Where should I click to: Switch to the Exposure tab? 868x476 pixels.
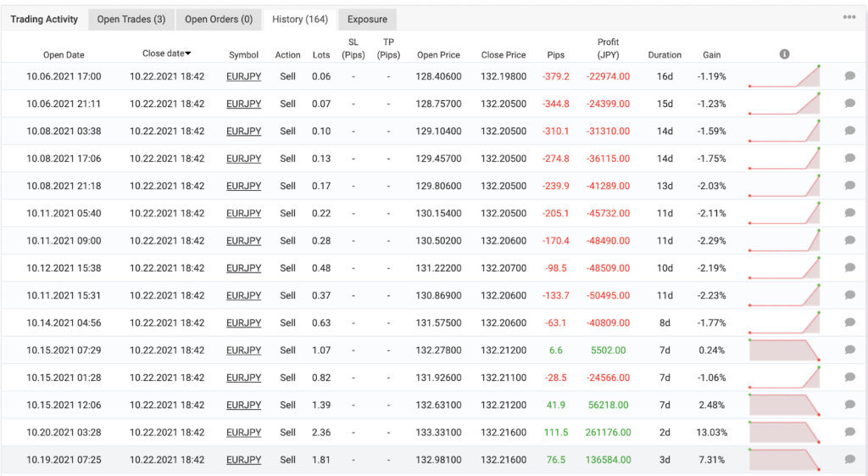tap(367, 20)
